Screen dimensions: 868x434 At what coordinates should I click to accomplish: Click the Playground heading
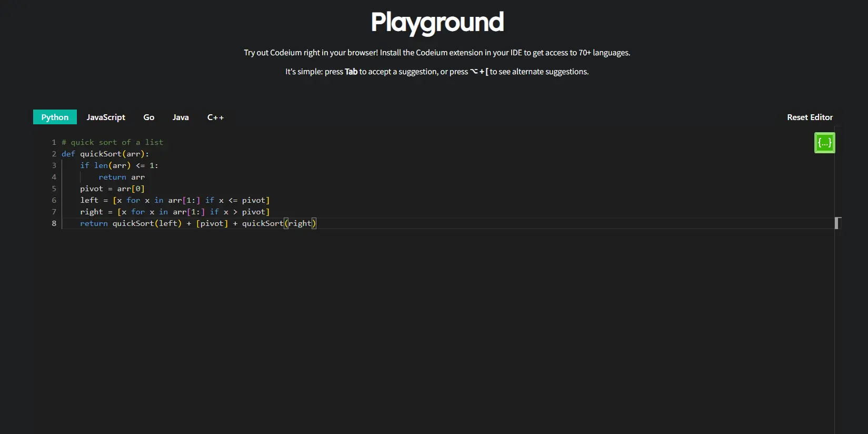click(437, 22)
